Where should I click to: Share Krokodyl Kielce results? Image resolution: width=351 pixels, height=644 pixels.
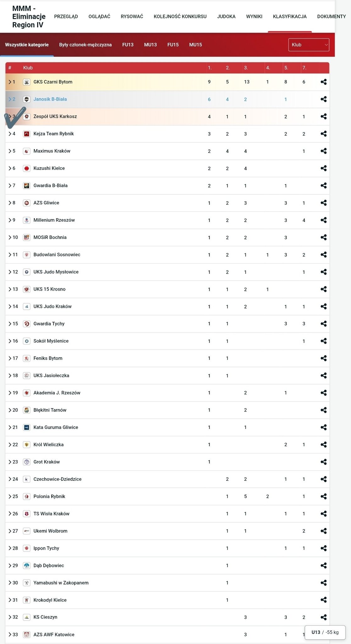(323, 600)
